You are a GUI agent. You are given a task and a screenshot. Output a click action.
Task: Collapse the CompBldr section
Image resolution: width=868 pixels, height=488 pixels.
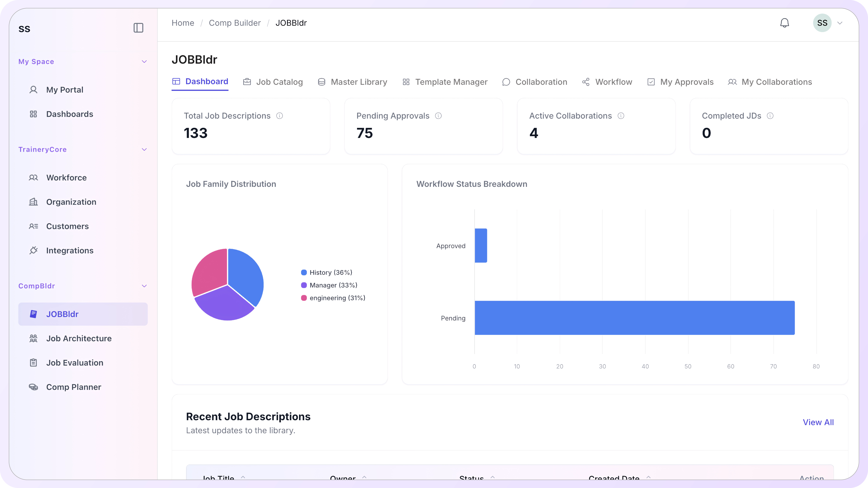pos(144,286)
